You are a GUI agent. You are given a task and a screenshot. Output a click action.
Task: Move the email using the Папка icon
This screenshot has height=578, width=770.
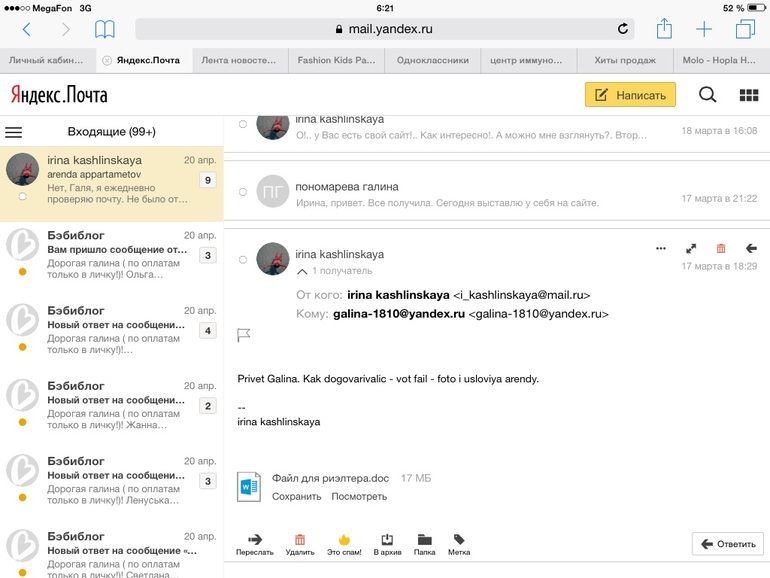(425, 539)
